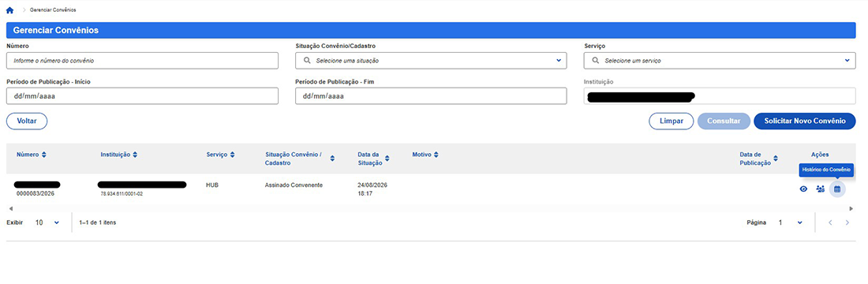Sort by Situação Convênio / Cadastro arrows
Viewport: 868px width, 284px height.
click(332, 159)
